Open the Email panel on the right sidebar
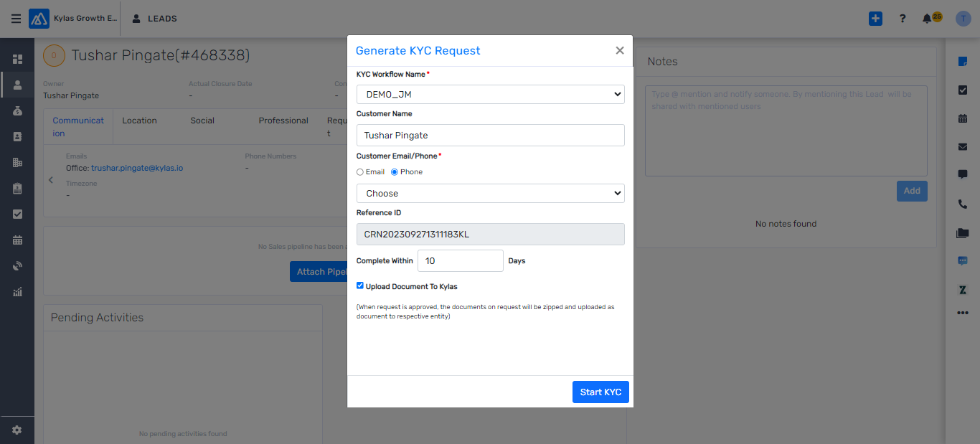 [x=962, y=146]
